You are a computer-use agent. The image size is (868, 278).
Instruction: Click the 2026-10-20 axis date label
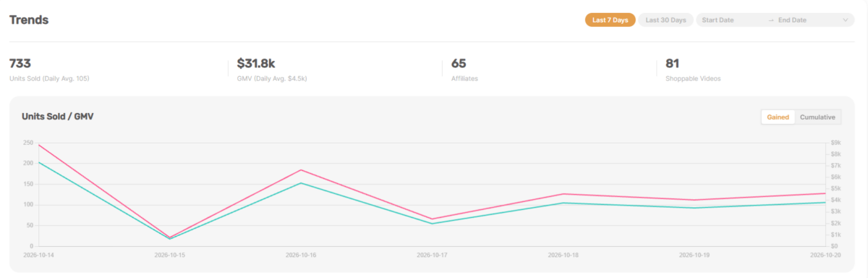(x=826, y=255)
